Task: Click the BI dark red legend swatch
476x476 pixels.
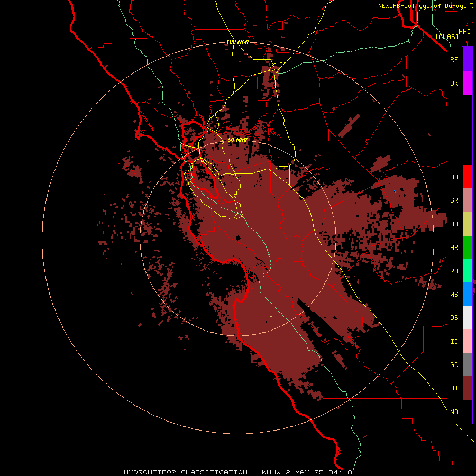Action: [x=467, y=388]
